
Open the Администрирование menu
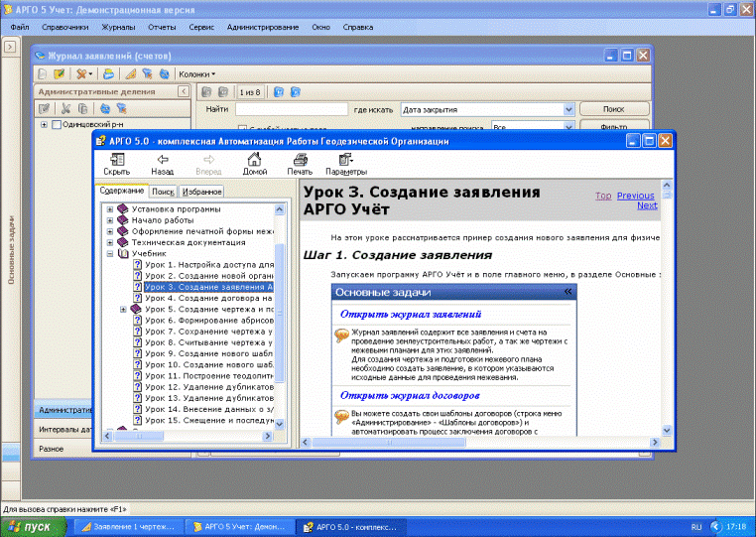point(263,27)
